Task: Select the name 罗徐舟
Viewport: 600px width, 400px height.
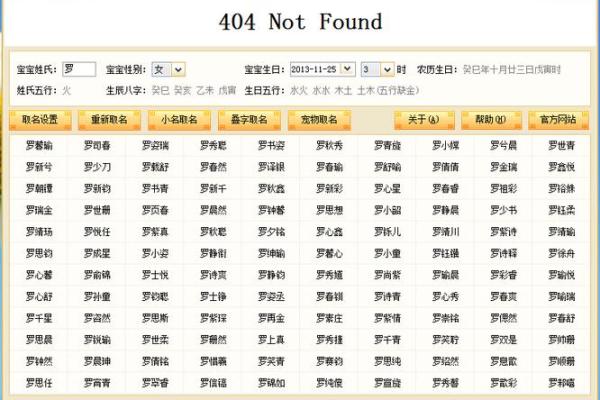Action: tap(561, 253)
